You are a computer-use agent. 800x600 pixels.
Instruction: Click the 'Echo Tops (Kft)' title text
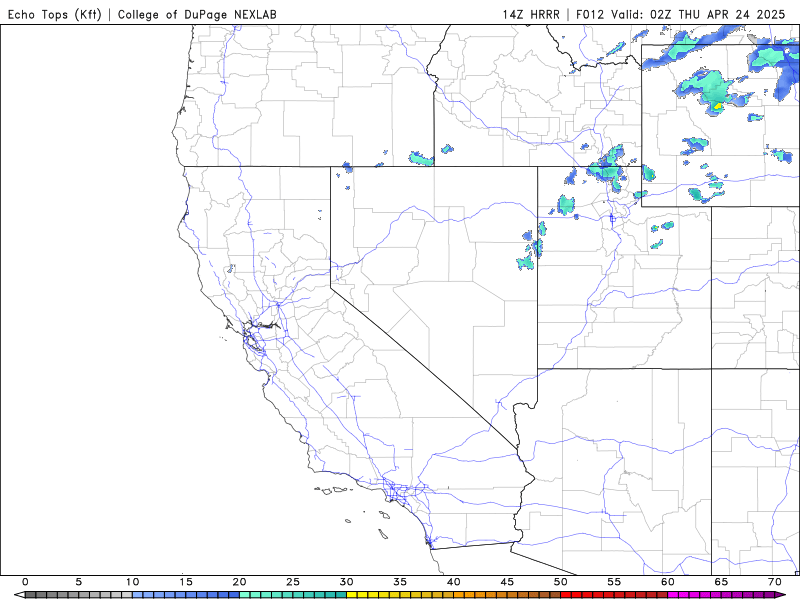coord(55,14)
